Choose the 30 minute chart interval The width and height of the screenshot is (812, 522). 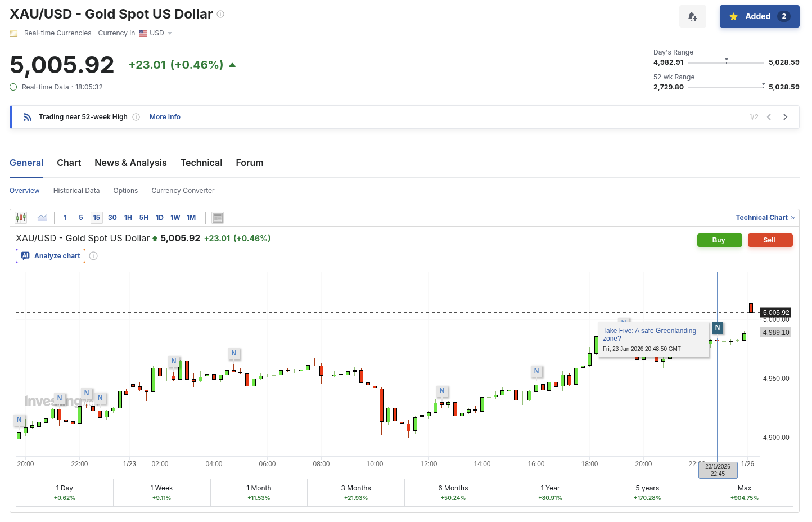tap(112, 218)
